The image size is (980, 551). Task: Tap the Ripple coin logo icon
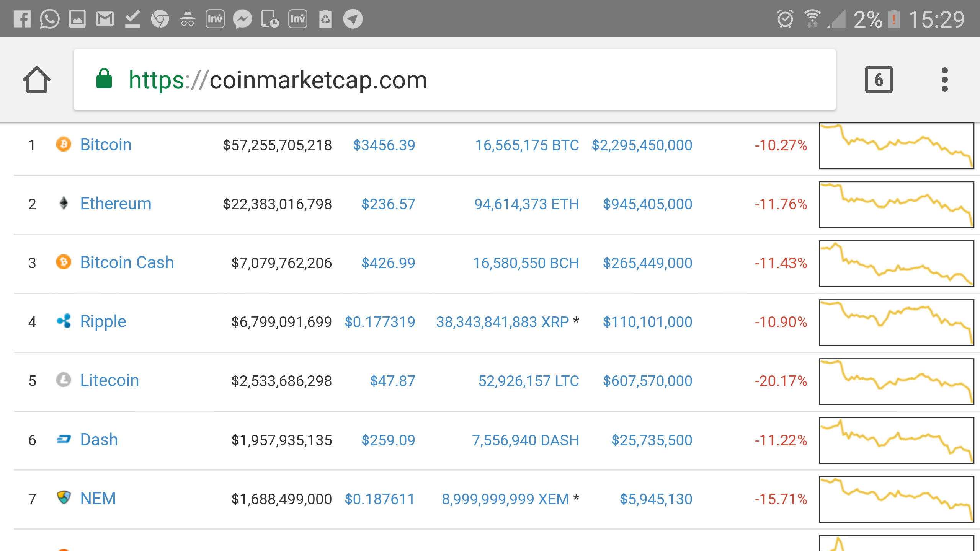[x=64, y=321]
